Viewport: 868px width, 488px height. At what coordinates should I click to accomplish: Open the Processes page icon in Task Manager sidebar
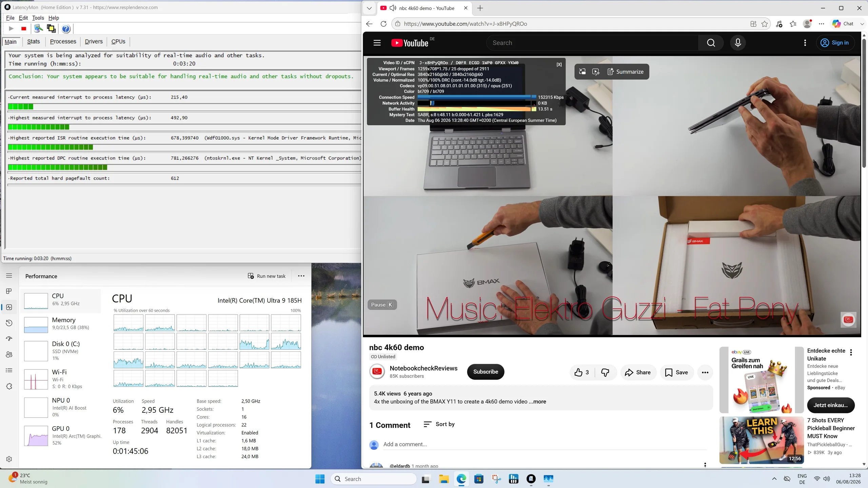[9, 291]
